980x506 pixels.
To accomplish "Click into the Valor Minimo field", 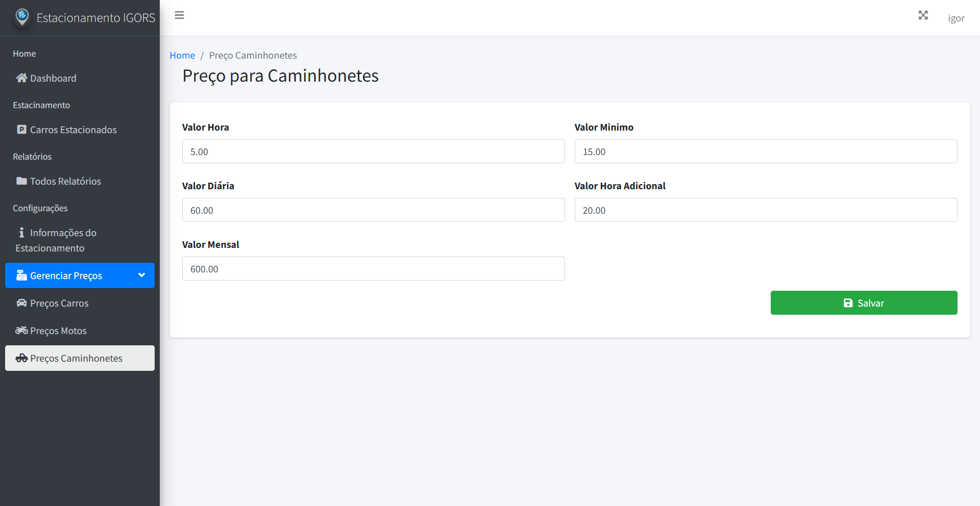I will click(766, 151).
